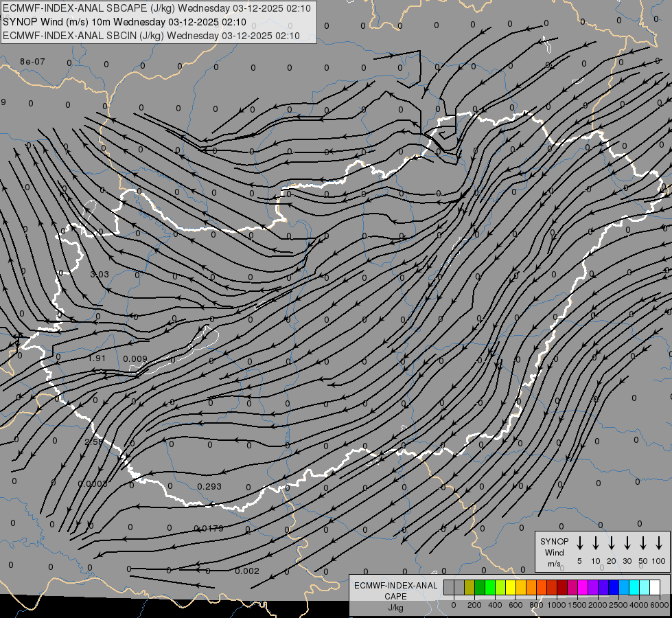Pick the dark green CAPE legend swatch
This screenshot has height=618, width=672.
point(480,587)
